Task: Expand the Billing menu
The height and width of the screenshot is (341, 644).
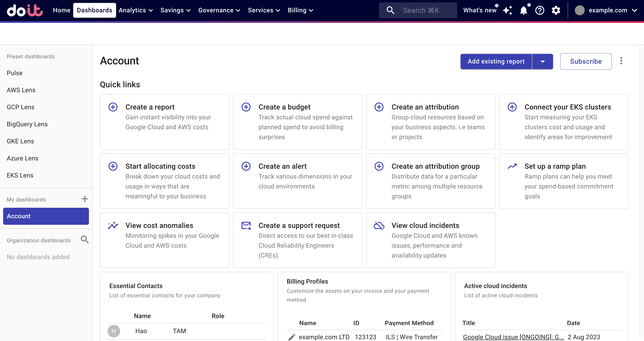Action: coord(300,10)
